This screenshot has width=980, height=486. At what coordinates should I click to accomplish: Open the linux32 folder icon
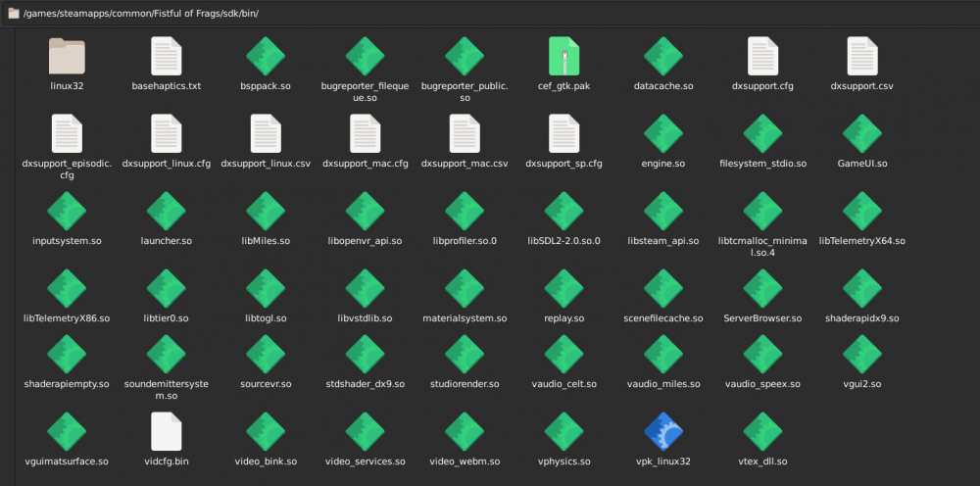67,56
